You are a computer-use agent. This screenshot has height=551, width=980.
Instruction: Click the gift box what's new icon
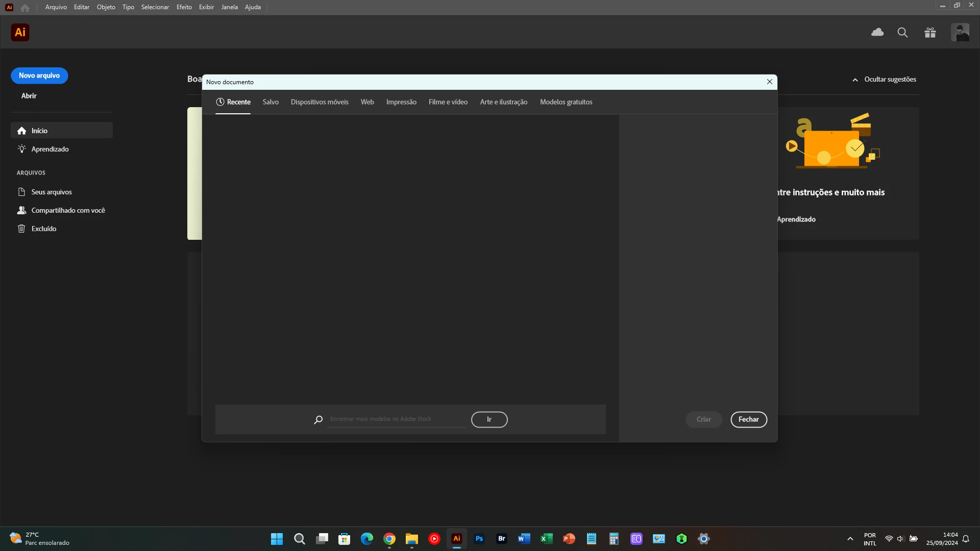tap(930, 33)
